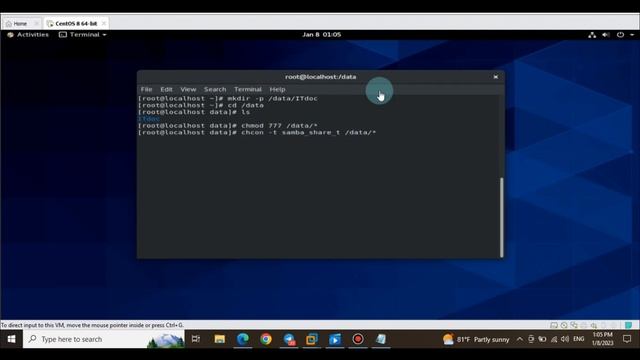Click the VMware status bar message icon at far right
The image size is (640, 360).
point(629,325)
